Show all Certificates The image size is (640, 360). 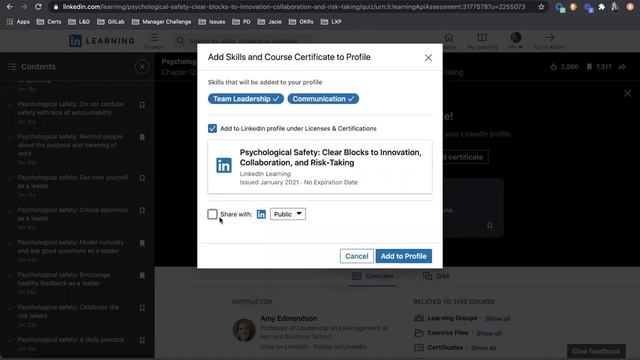click(483, 348)
